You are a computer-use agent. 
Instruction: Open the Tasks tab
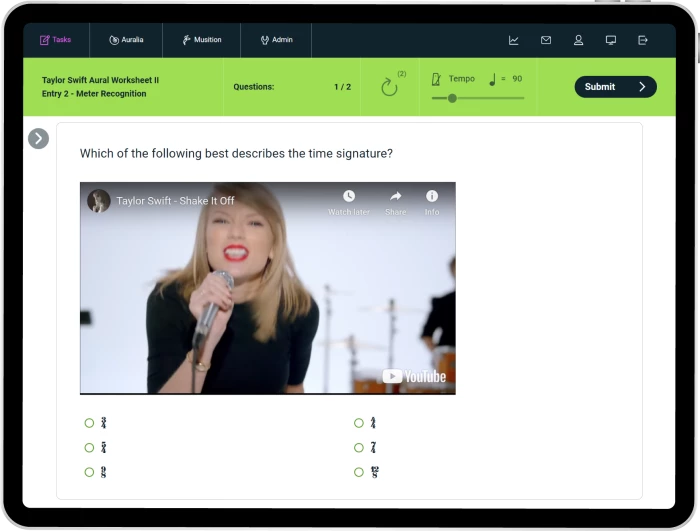click(x=55, y=40)
